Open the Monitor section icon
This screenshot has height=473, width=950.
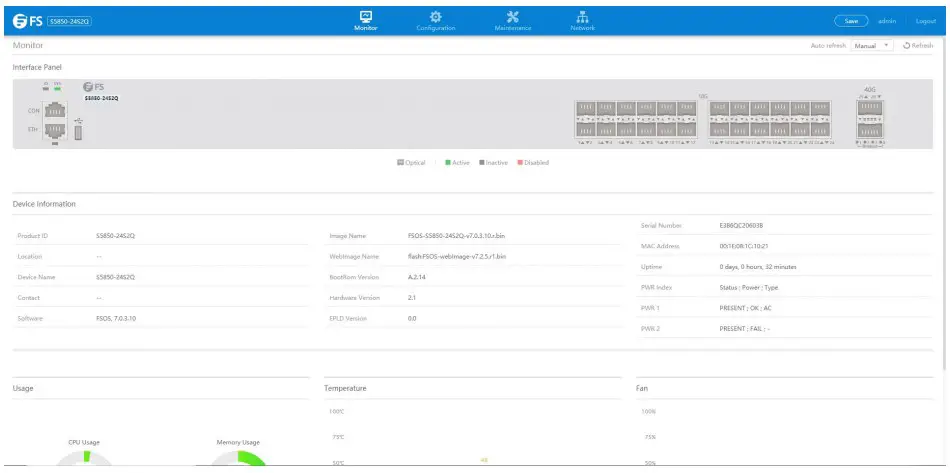(365, 16)
